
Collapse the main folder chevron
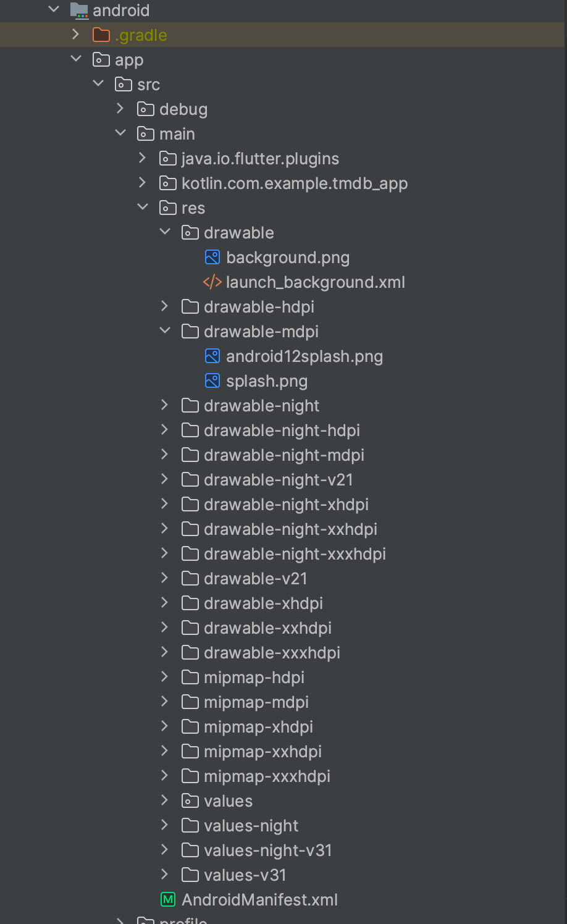[x=120, y=133]
